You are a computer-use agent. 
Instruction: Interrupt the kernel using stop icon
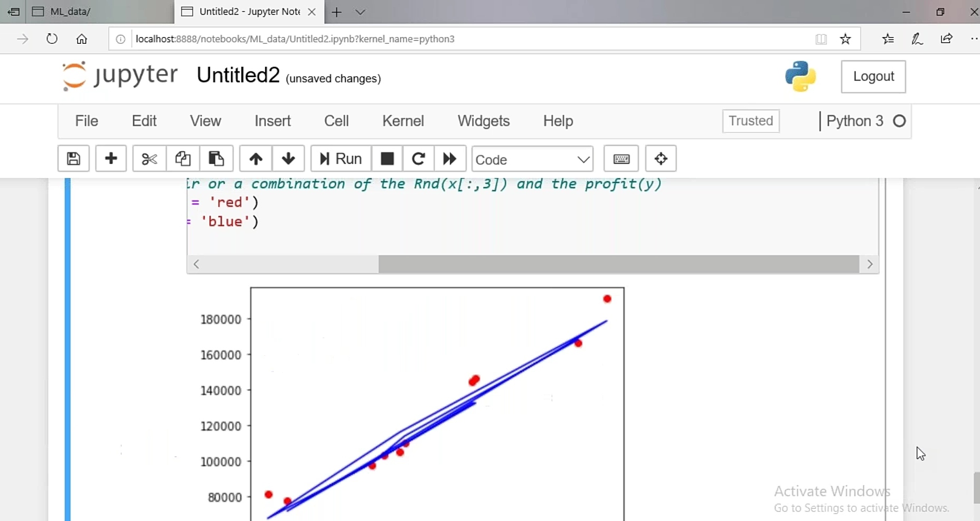click(387, 159)
